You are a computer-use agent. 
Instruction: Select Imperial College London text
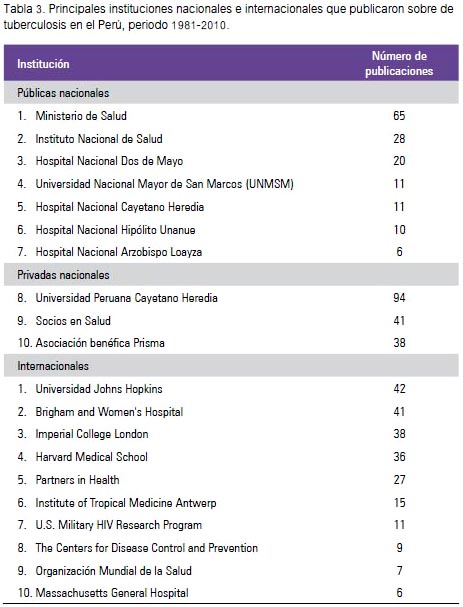(92, 434)
